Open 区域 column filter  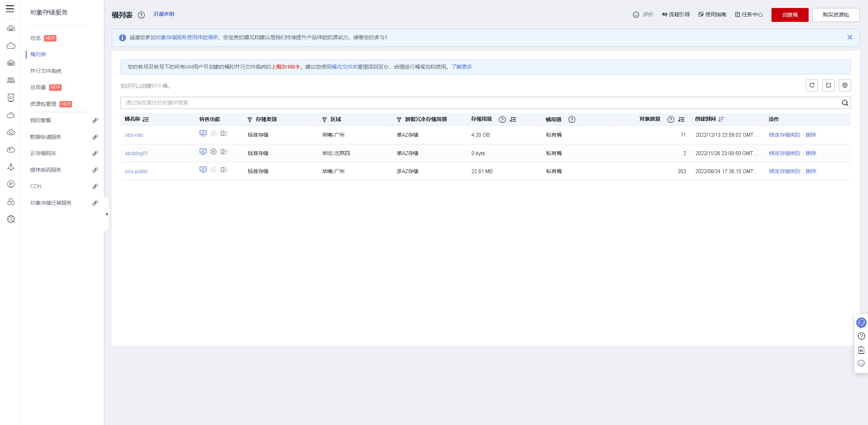coord(324,120)
